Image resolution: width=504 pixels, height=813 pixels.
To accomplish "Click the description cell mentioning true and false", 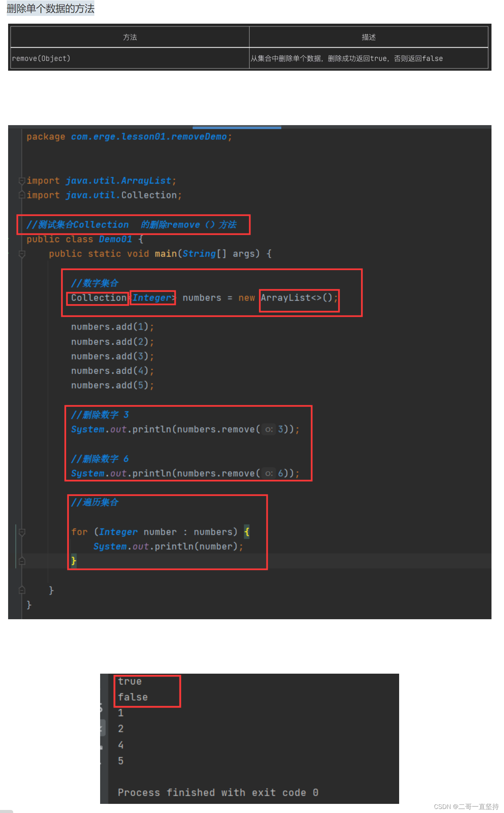I will click(369, 59).
